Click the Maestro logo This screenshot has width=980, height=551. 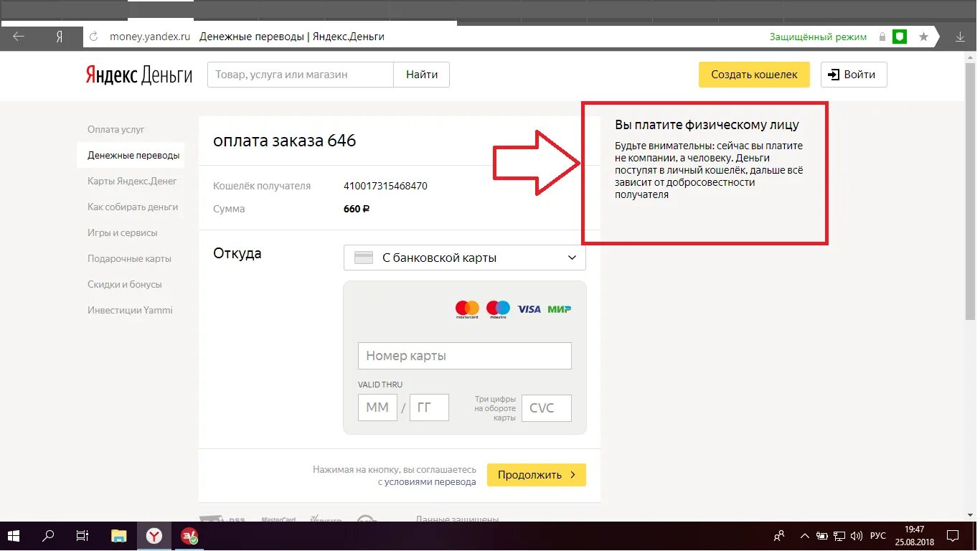pos(498,310)
